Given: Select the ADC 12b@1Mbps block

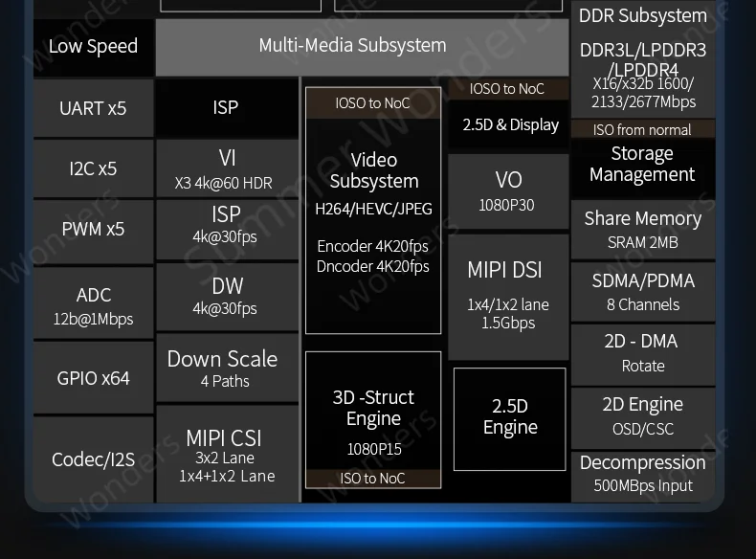Looking at the screenshot, I should [94, 302].
